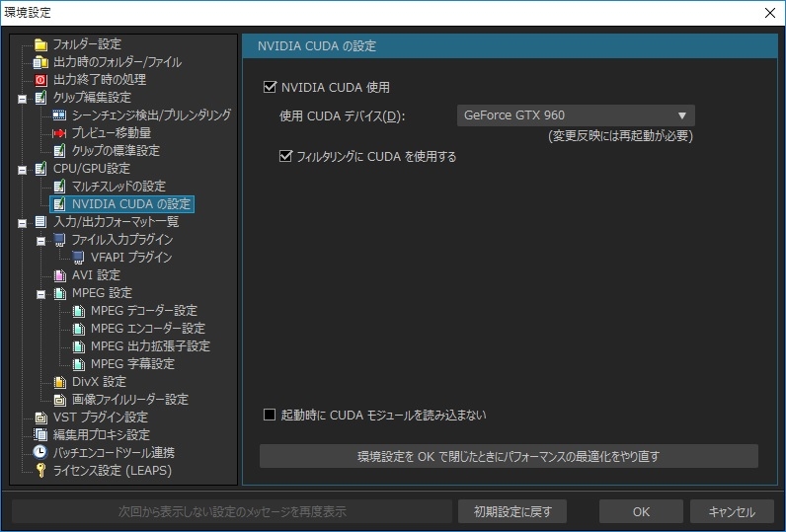
Task: Open マルチスレッドの設定 page
Action: point(118,187)
